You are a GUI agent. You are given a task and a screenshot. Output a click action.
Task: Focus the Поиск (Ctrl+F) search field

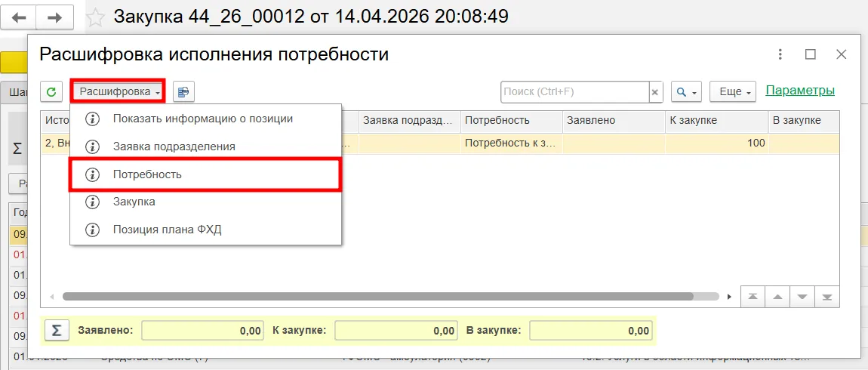click(x=574, y=92)
